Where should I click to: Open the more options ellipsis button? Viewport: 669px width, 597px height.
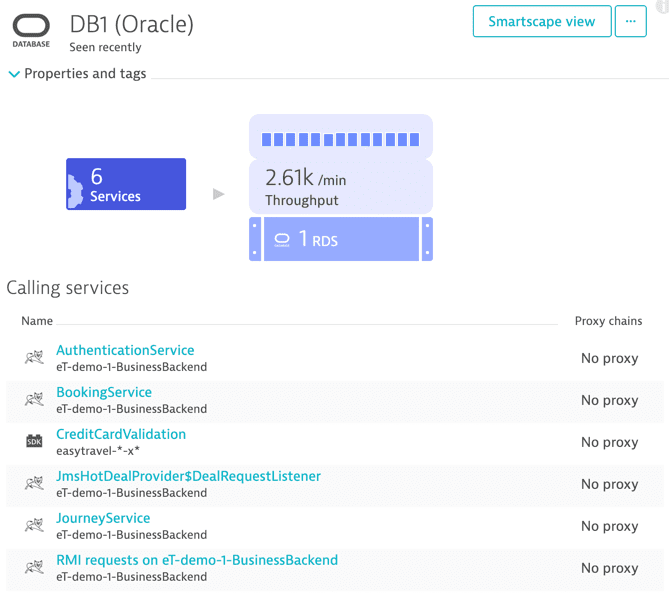[x=631, y=21]
